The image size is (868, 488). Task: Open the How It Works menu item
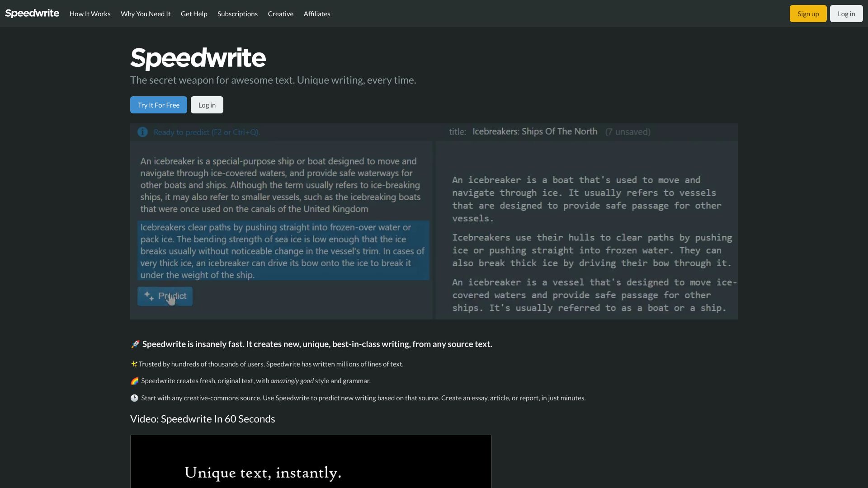[x=90, y=13]
